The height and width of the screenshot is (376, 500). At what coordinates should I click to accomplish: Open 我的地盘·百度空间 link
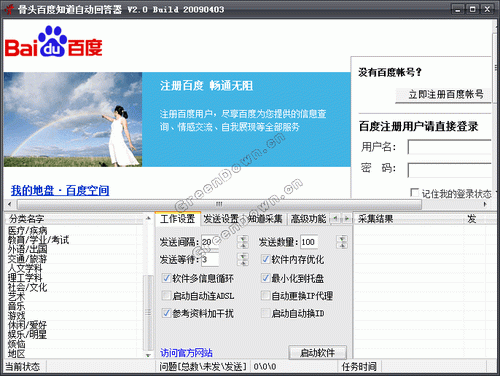(x=60, y=191)
